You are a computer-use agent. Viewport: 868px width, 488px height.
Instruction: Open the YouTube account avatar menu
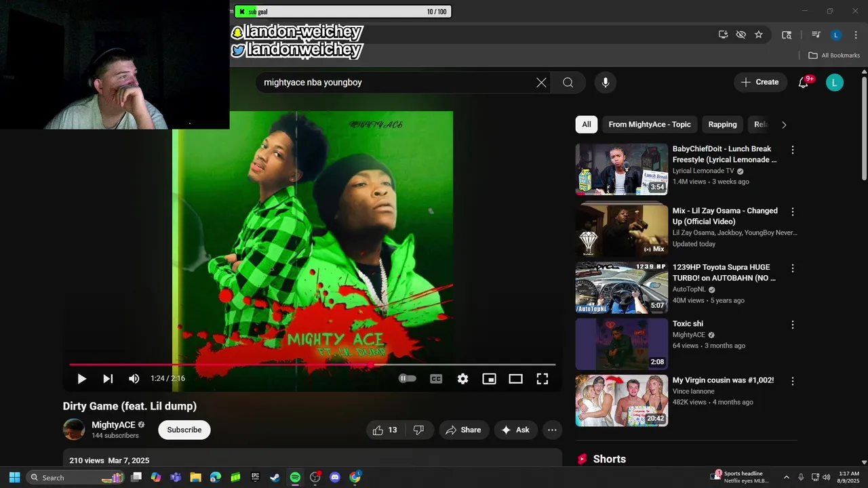tap(835, 83)
